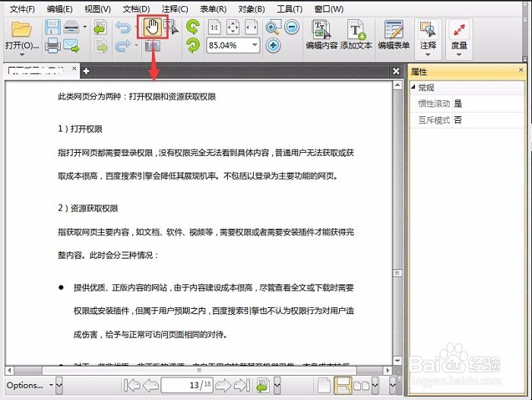532x400 pixels.
Task: Rotate the page counterclockwise
Action: pos(193,27)
